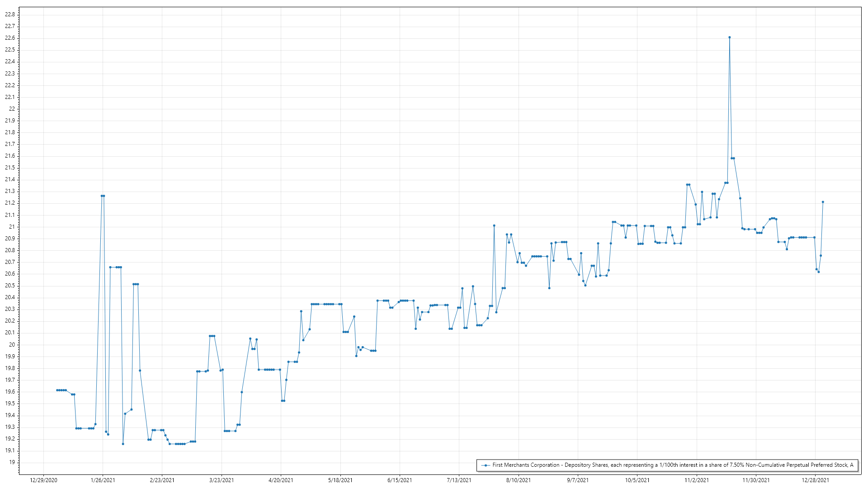Click the 3/23/2021 x-axis date label
The width and height of the screenshot is (868, 488).
point(222,480)
